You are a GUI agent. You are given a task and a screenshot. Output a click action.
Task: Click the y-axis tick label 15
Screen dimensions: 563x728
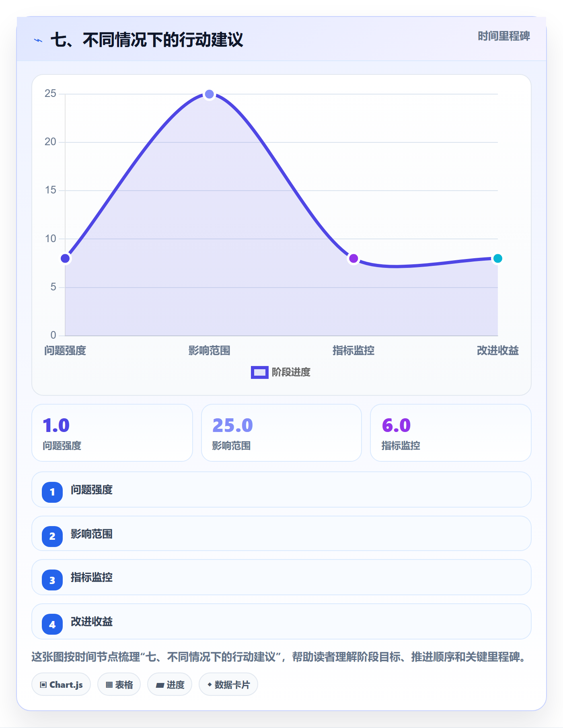[x=50, y=190]
